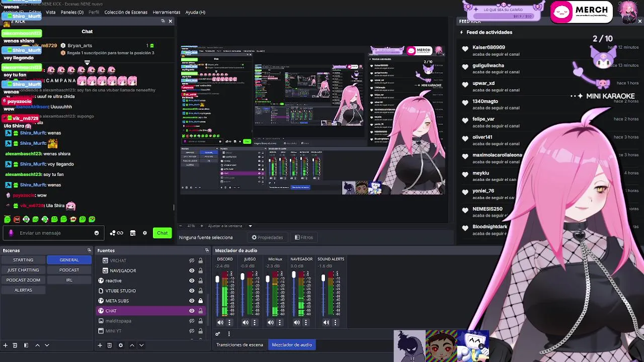
Task: Delete selected source trash icon
Action: point(109,345)
